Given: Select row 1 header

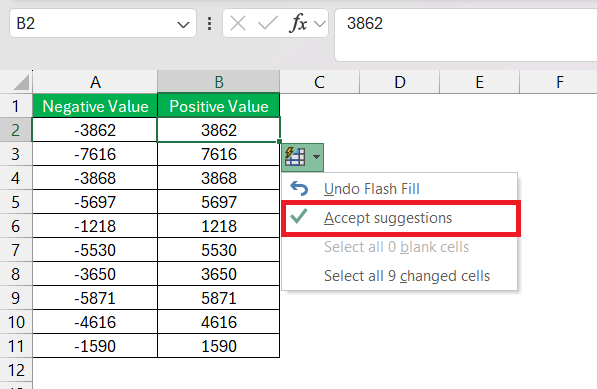Looking at the screenshot, I should (16, 106).
